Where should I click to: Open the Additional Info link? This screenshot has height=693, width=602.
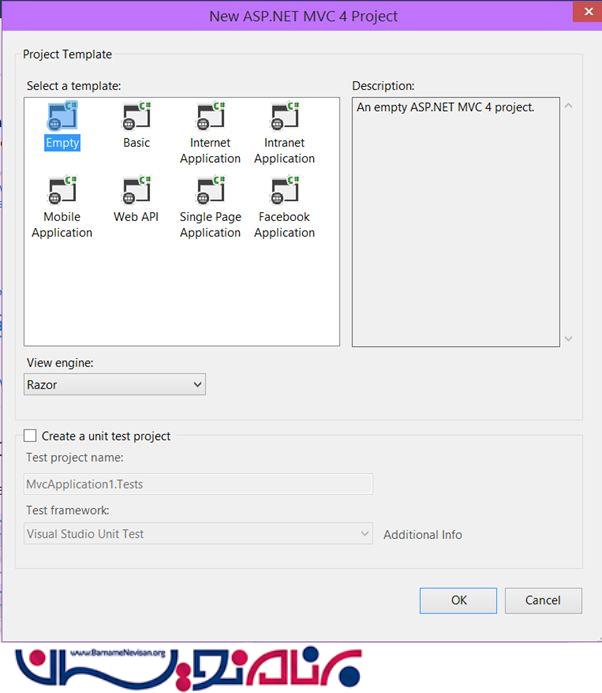point(423,535)
